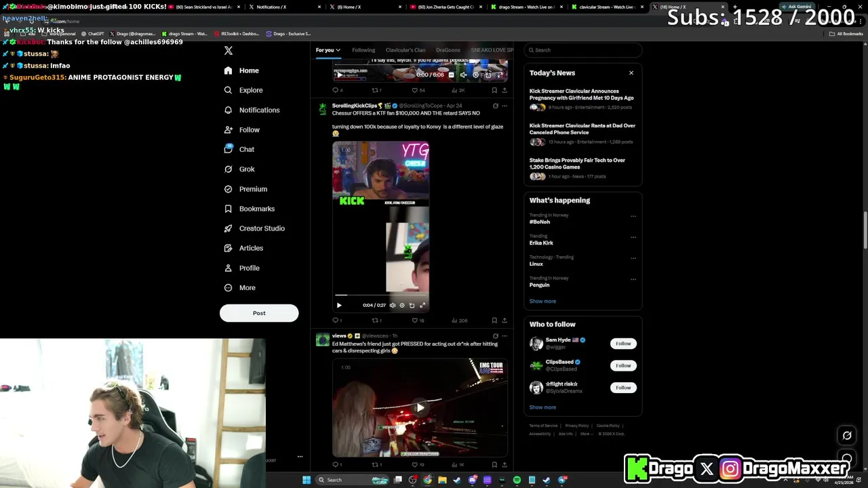Viewport: 868px width, 488px height.
Task: Open Notifications from the sidebar
Action: coord(252,110)
